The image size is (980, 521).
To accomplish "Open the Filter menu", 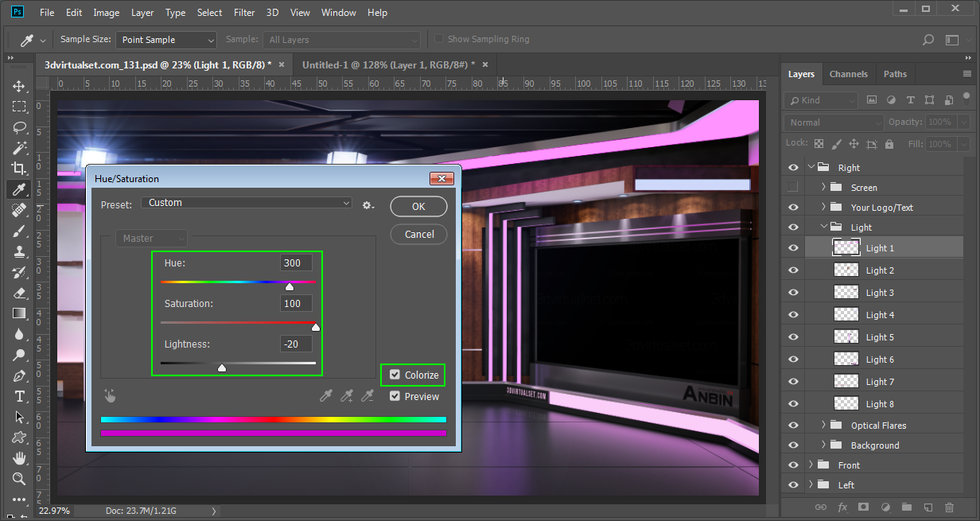I will click(x=243, y=12).
